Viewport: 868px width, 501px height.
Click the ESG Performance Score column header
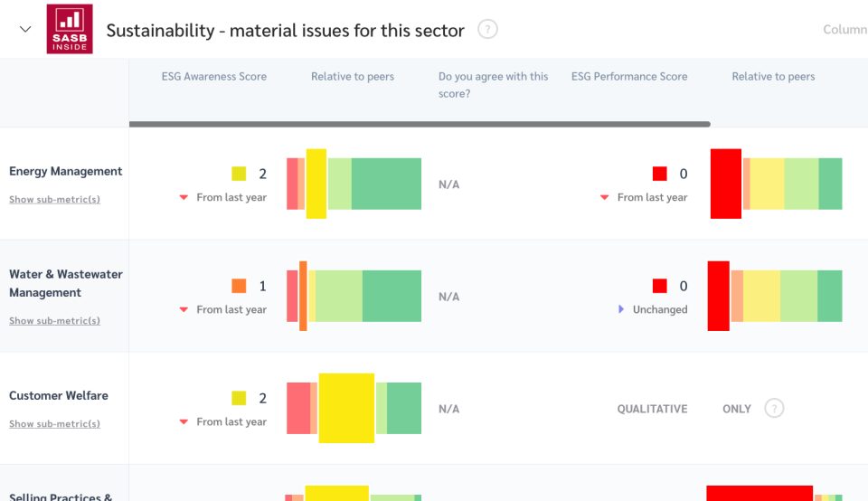(629, 77)
